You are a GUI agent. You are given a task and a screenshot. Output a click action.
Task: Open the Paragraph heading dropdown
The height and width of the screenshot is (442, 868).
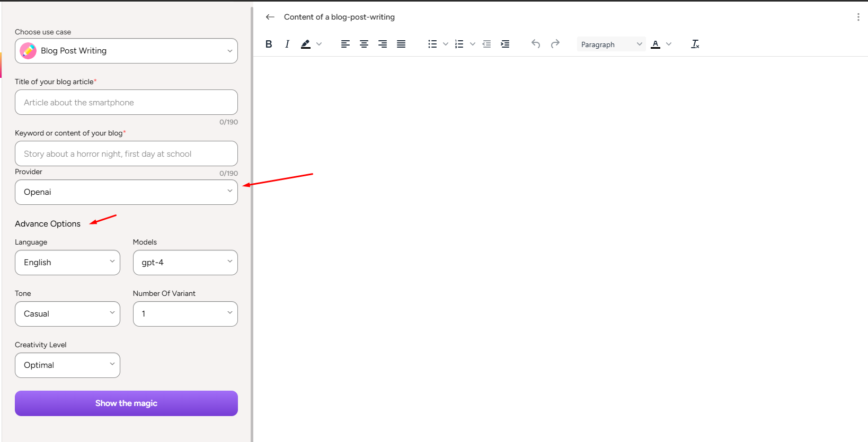[x=611, y=44]
